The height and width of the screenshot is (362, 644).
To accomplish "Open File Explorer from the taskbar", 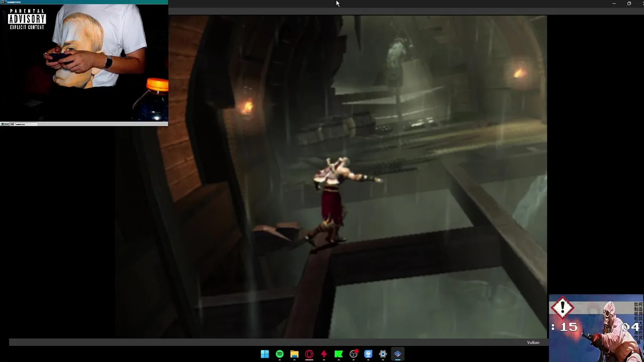I will pos(294,354).
